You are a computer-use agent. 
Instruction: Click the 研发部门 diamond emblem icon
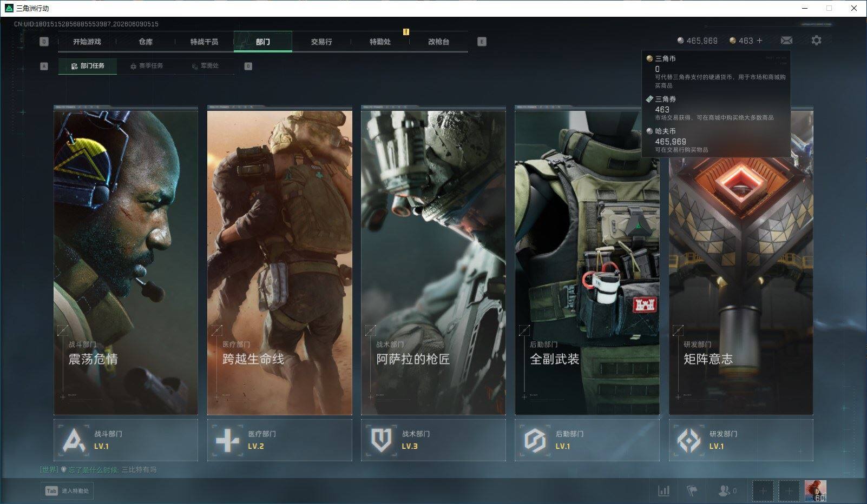click(689, 440)
